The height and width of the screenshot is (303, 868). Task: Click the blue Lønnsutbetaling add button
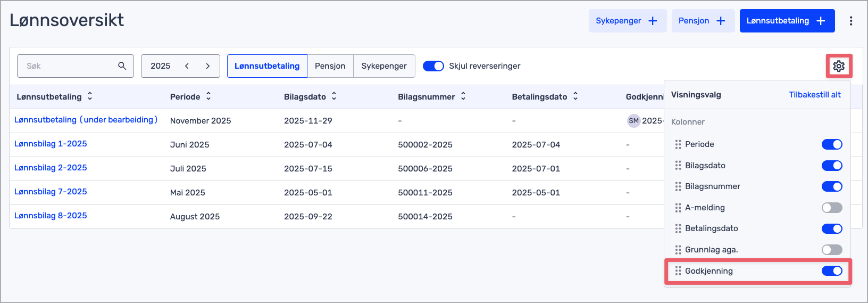click(787, 21)
